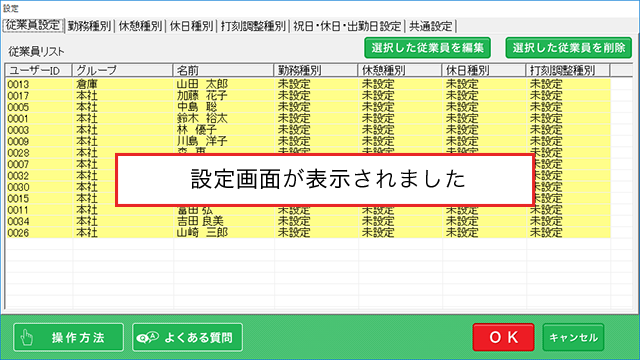Select employee row 山田 太郎

click(x=308, y=84)
